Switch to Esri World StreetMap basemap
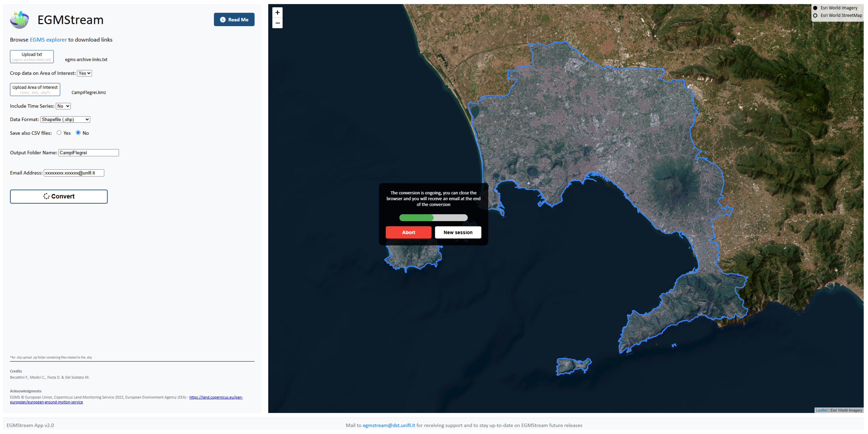The image size is (868, 434). [815, 15]
